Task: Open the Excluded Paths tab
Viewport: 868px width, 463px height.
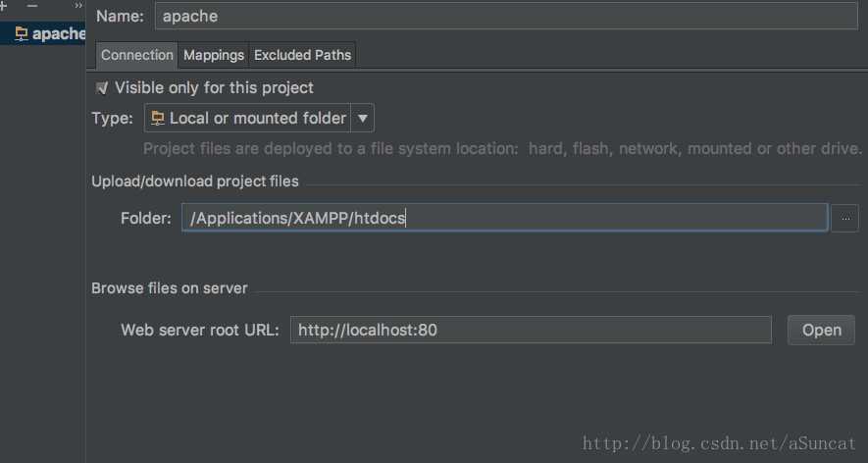Action: (302, 55)
